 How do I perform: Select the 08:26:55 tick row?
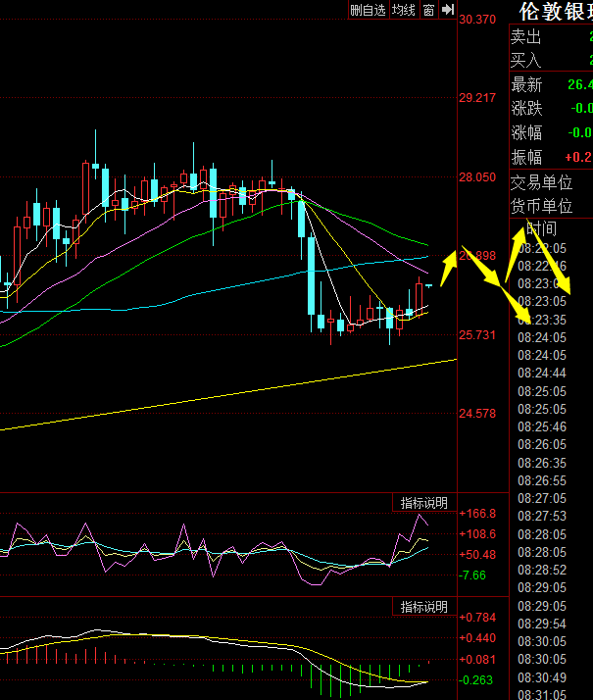[x=542, y=480]
